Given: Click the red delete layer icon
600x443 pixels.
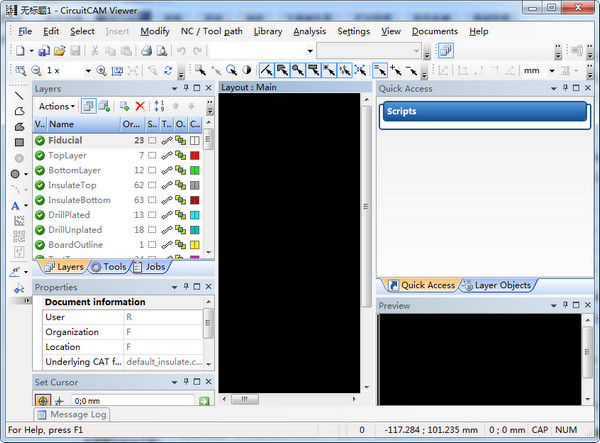Looking at the screenshot, I should 140,106.
